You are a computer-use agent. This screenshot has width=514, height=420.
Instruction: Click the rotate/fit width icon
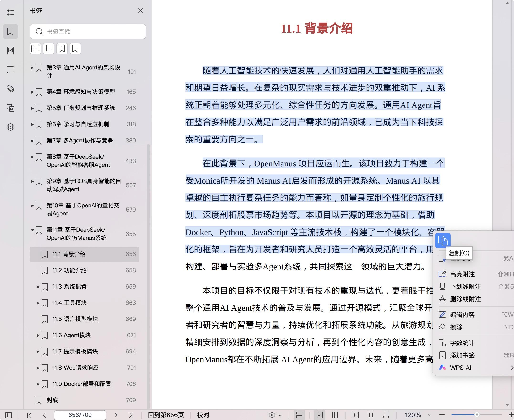point(386,415)
